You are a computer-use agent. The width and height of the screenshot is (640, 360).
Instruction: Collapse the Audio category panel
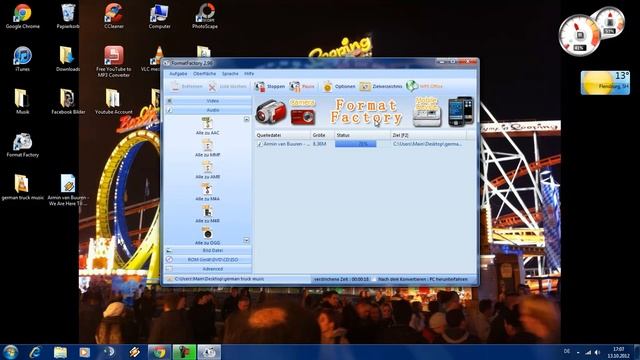pyautogui.click(x=208, y=110)
